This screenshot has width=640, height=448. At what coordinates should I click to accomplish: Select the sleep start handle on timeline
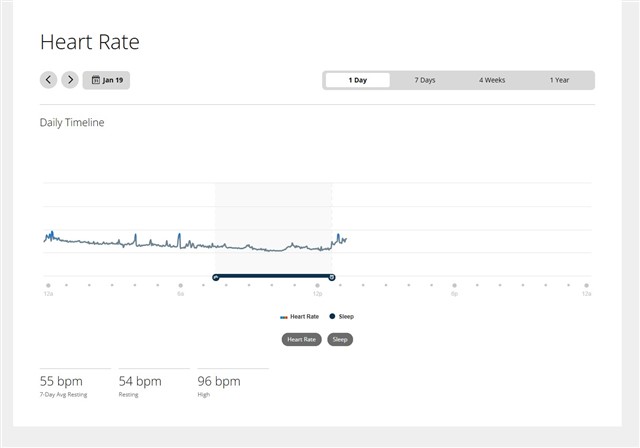[x=215, y=277]
